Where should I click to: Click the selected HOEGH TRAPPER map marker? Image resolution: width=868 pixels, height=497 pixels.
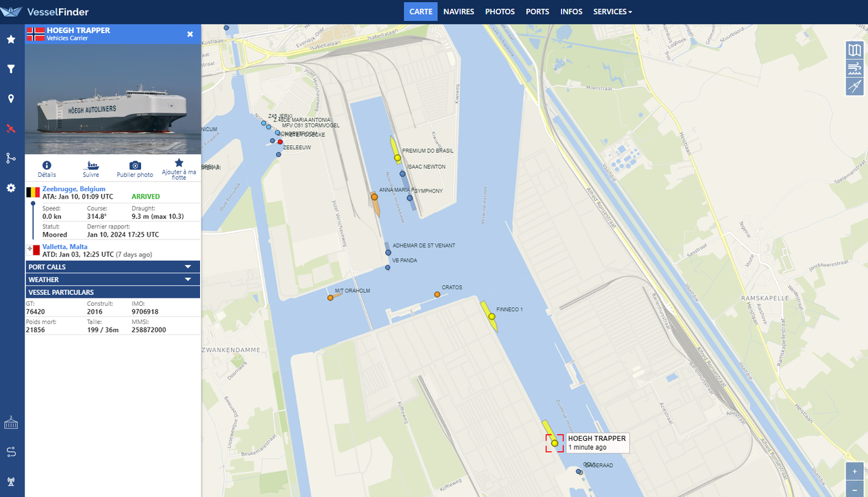click(x=554, y=443)
